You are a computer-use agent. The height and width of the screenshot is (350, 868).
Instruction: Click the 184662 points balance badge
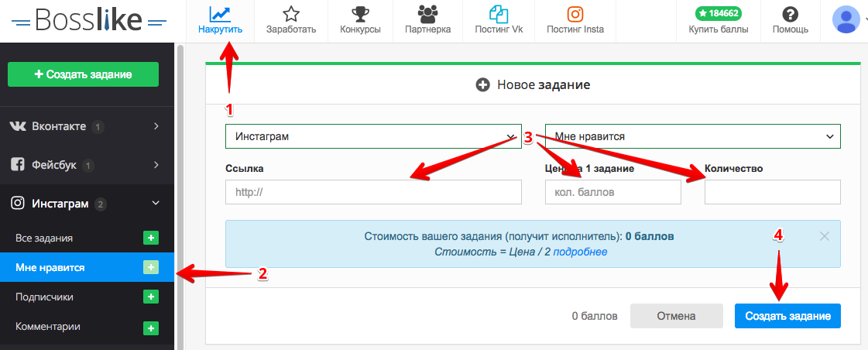718,12
